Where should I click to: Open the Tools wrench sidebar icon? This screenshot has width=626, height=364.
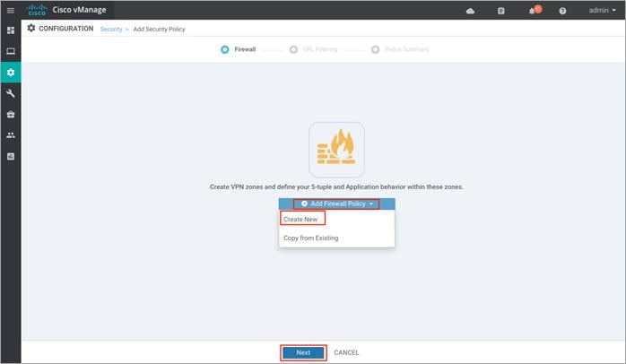point(11,93)
